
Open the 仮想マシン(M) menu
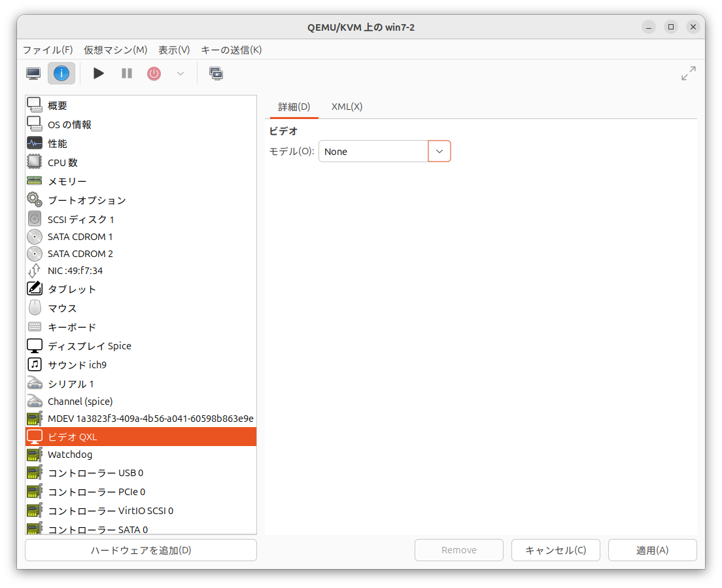coord(116,50)
